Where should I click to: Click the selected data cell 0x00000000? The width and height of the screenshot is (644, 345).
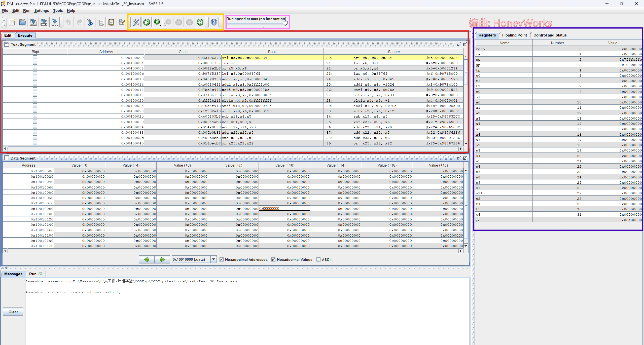pos(284,209)
